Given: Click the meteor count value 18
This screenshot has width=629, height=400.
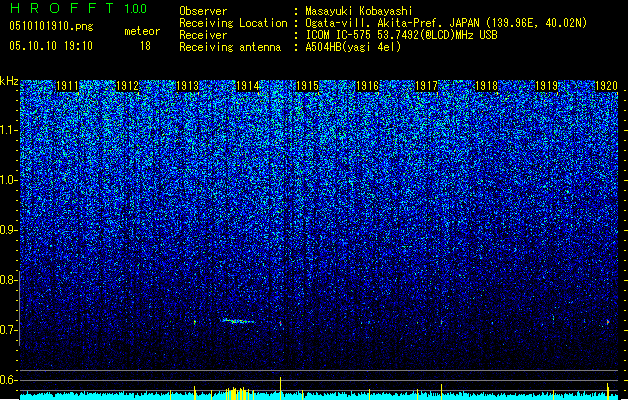Looking at the screenshot, I should pyautogui.click(x=145, y=46).
